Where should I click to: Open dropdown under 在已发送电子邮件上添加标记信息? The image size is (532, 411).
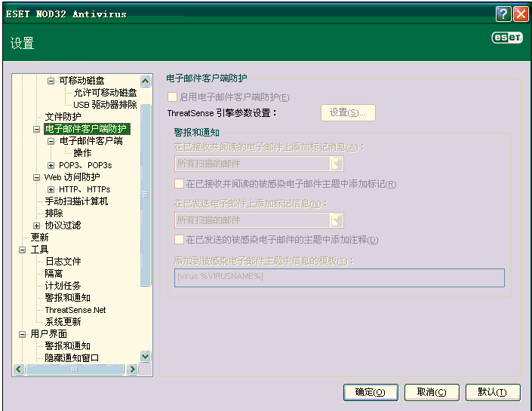[x=337, y=219]
